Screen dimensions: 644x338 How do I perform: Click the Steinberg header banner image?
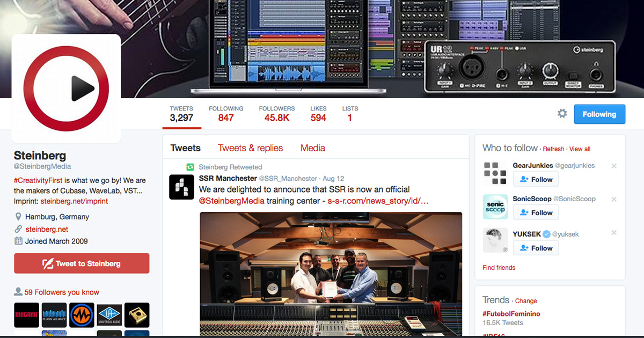pyautogui.click(x=322, y=49)
